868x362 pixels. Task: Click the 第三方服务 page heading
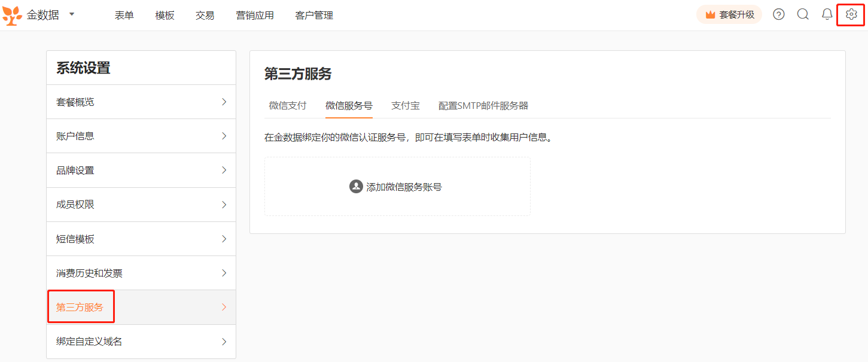(x=298, y=74)
